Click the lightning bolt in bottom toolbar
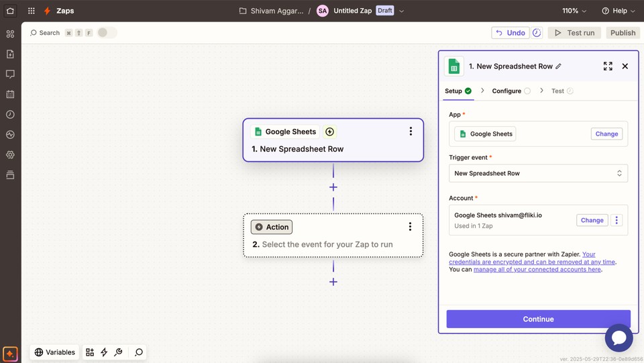644x363 pixels. click(104, 352)
